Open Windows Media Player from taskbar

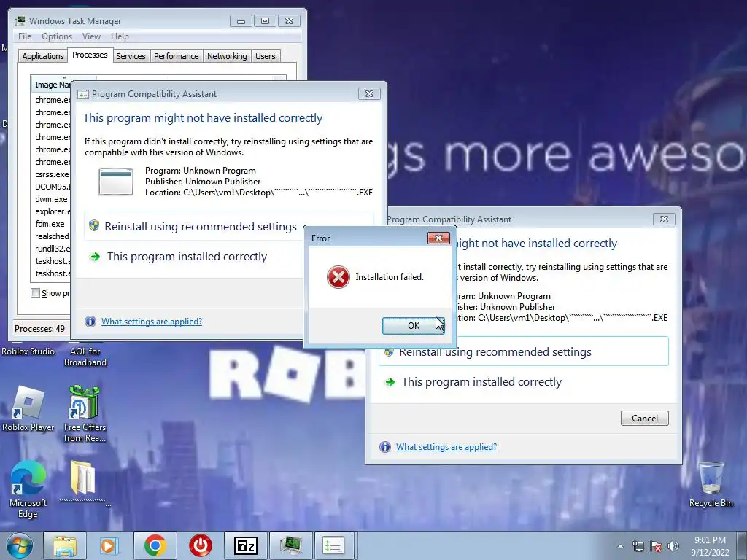(109, 545)
